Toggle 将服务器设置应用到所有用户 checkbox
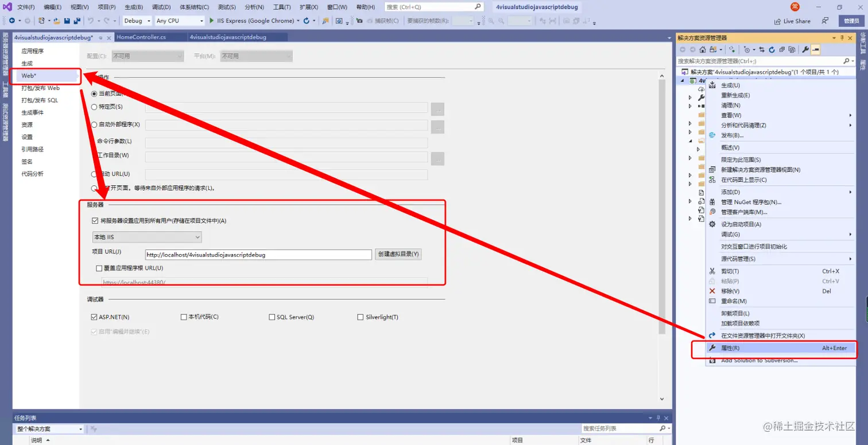Viewport: 868px width, 445px height. pyautogui.click(x=95, y=220)
